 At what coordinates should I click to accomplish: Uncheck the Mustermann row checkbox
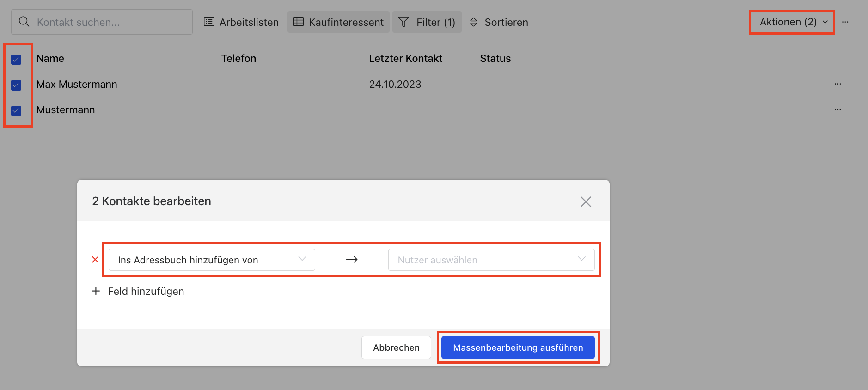coord(16,110)
